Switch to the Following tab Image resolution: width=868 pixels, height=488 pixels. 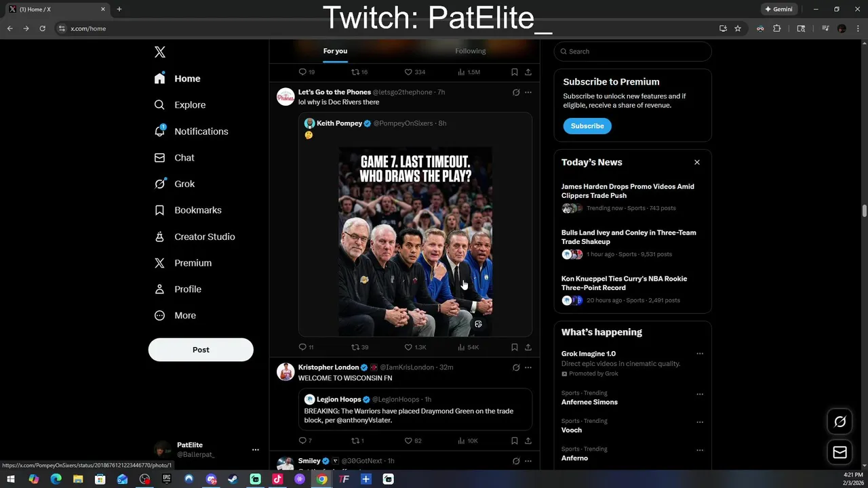[471, 51]
